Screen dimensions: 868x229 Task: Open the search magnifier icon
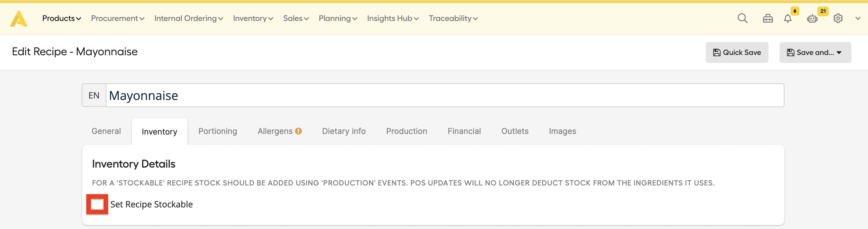[742, 18]
